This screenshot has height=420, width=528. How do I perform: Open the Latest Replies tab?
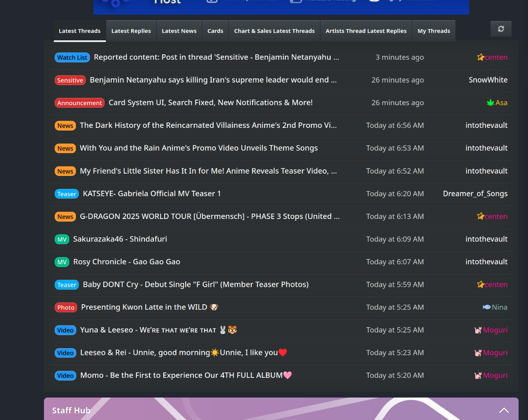(131, 31)
